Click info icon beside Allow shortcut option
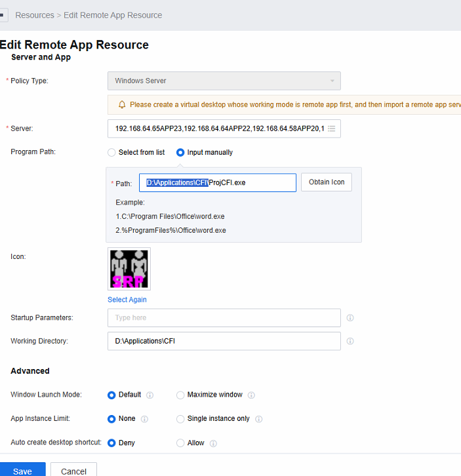Screen dimensions: 461x476 click(213, 443)
